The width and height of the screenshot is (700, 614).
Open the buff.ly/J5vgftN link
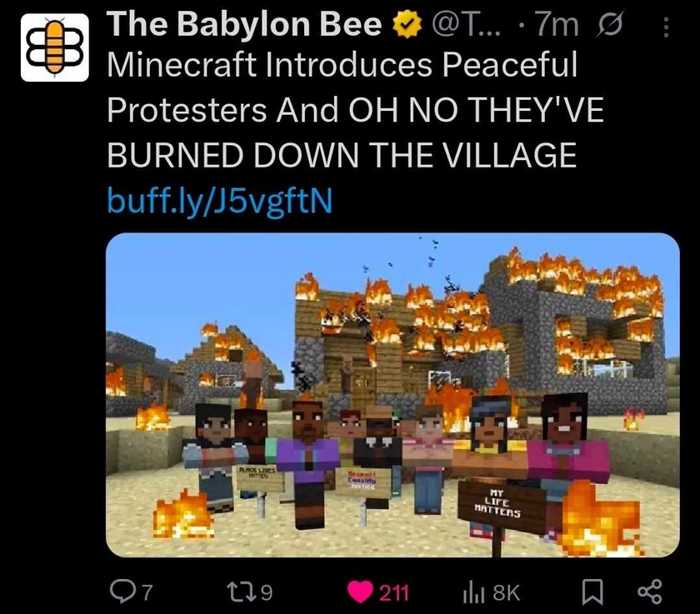click(x=220, y=201)
